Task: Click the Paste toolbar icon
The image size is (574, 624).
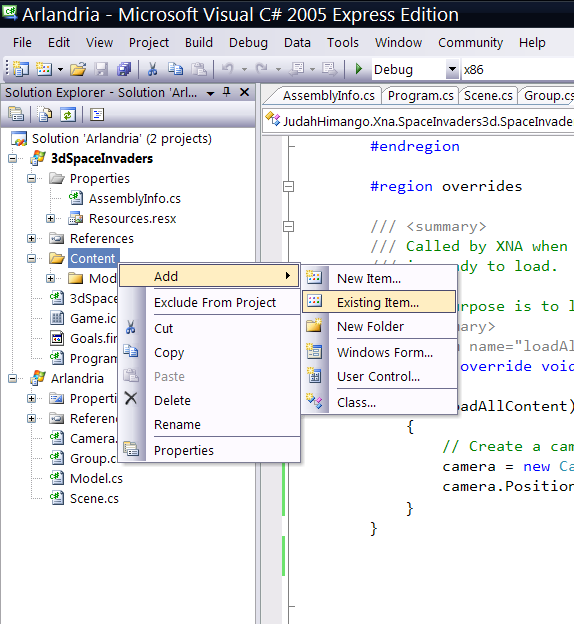Action: click(x=199, y=69)
